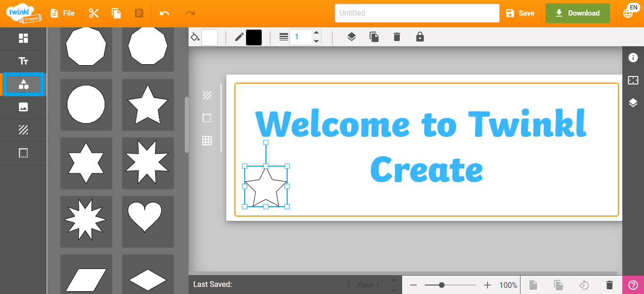Select the Shapes sidebar panel
Image resolution: width=644 pixels, height=294 pixels.
pos(23,84)
